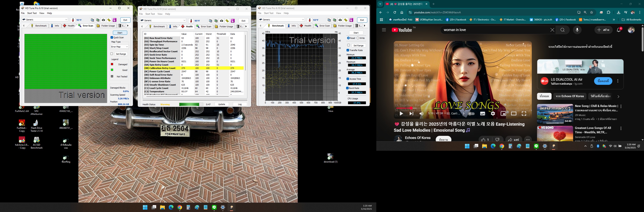Open Chrome extensions puzzle icon
This screenshot has width=644, height=212.
[609, 13]
